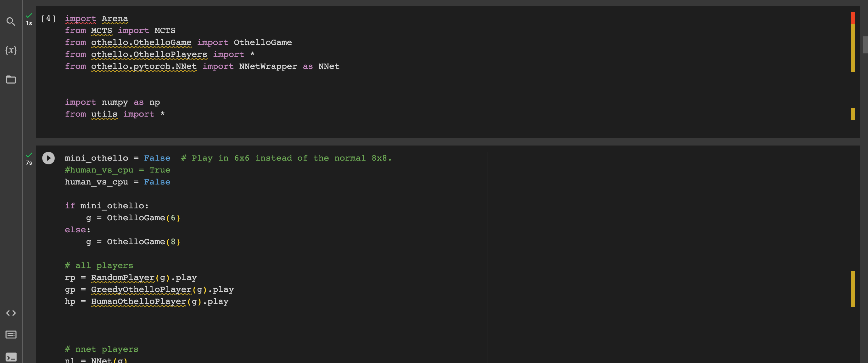
Task: Click the yellow warning marker beside utils import
Action: coord(853,114)
